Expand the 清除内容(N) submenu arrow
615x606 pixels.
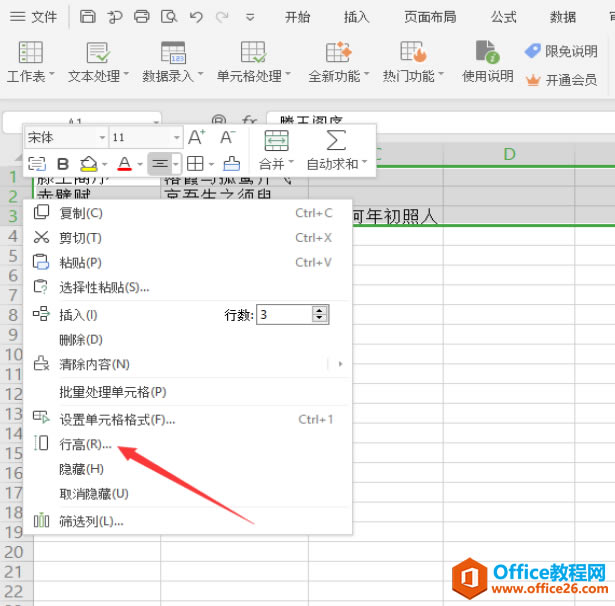tap(340, 364)
